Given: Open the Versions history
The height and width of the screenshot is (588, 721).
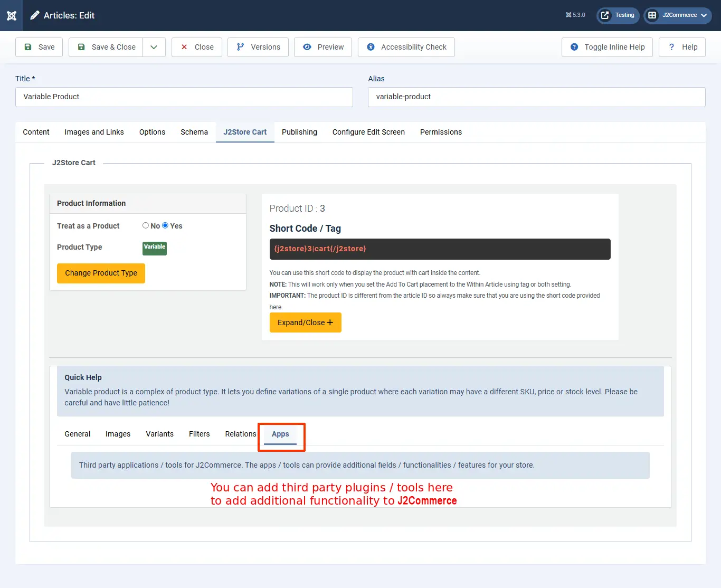Looking at the screenshot, I should 258,47.
